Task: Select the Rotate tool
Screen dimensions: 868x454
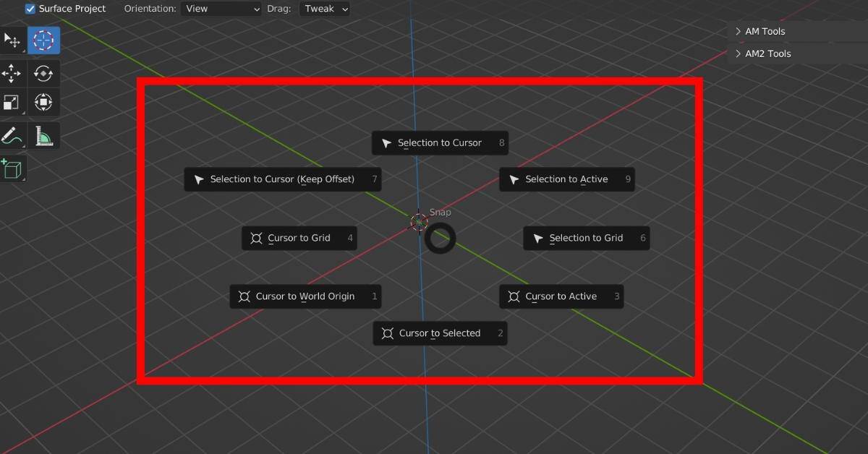Action: [x=43, y=73]
